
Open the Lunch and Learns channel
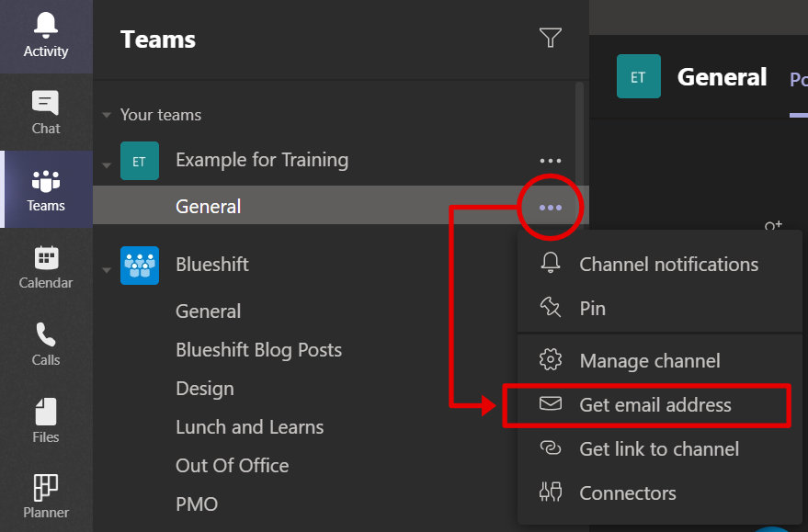(249, 427)
